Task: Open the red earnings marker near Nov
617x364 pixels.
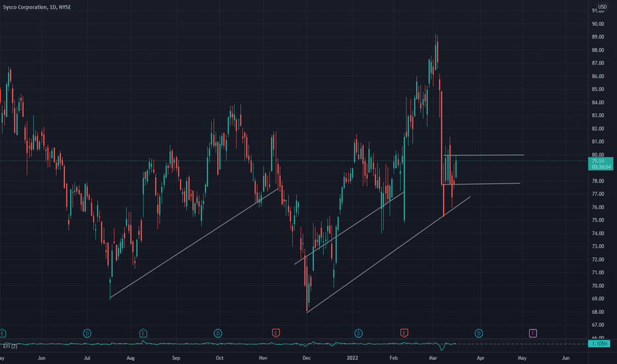Action: (276, 334)
